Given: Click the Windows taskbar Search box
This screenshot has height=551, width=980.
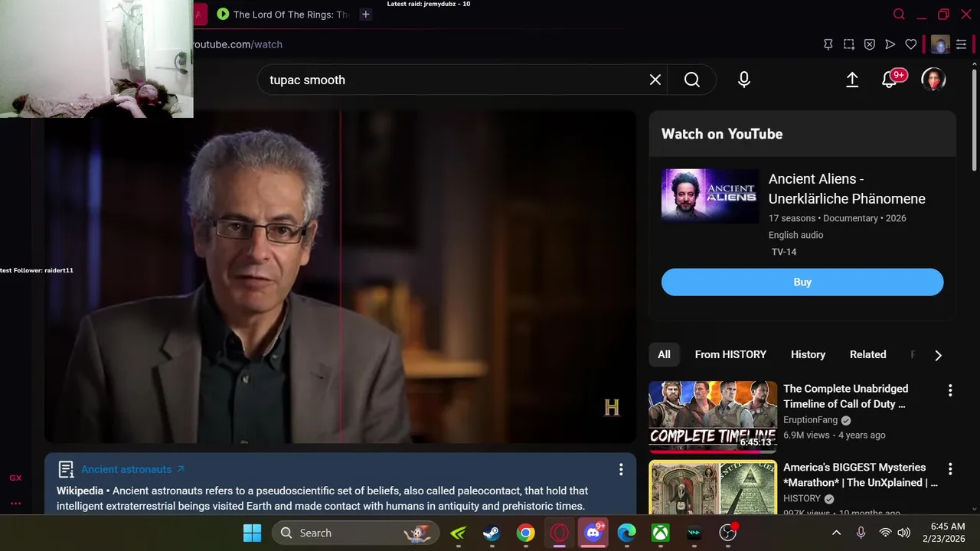Looking at the screenshot, I should 356,533.
